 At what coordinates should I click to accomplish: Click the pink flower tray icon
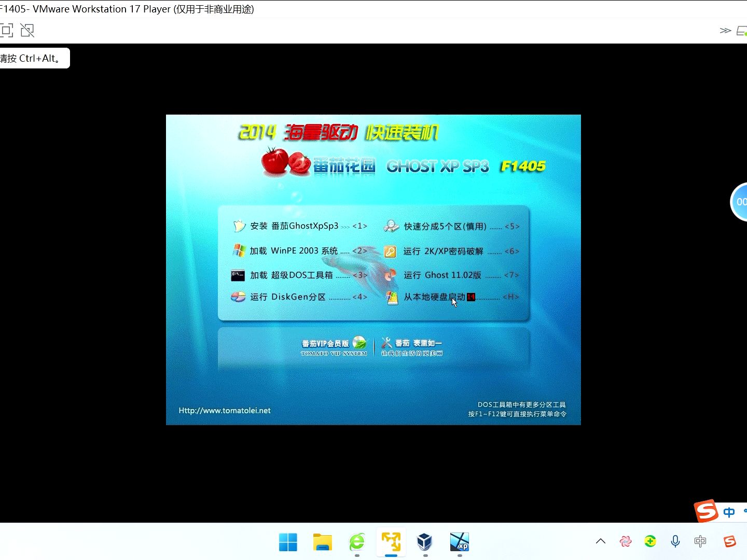pyautogui.click(x=626, y=541)
